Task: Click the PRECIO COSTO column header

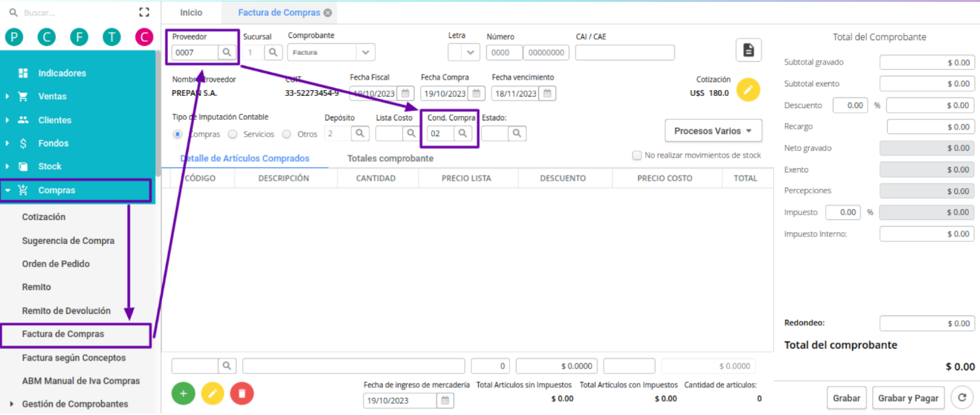Action: tap(665, 178)
